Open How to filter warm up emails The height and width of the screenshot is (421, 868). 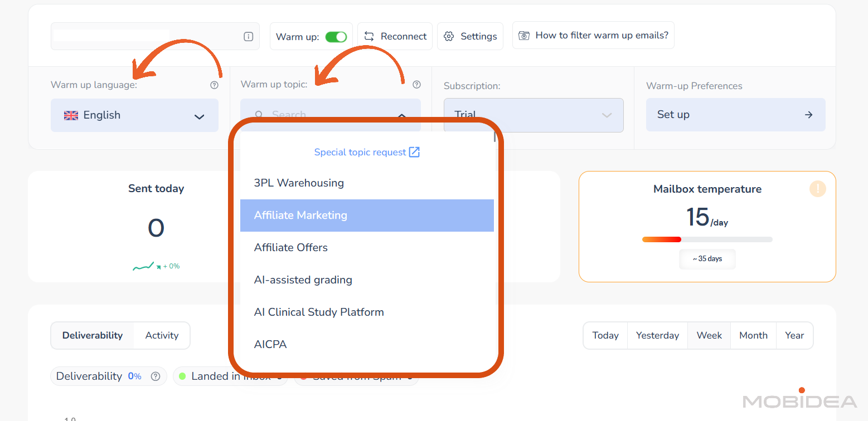[x=593, y=36]
